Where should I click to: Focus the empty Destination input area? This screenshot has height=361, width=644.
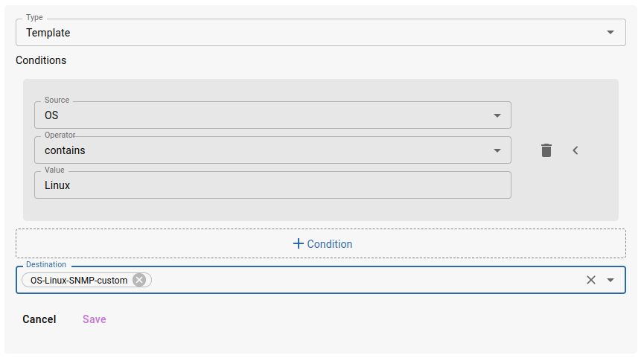(365, 280)
